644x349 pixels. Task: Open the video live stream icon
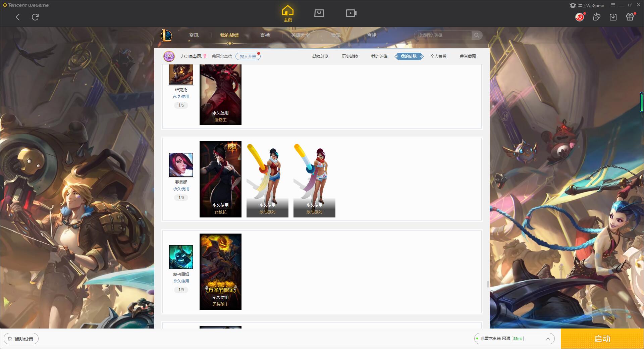pyautogui.click(x=351, y=13)
